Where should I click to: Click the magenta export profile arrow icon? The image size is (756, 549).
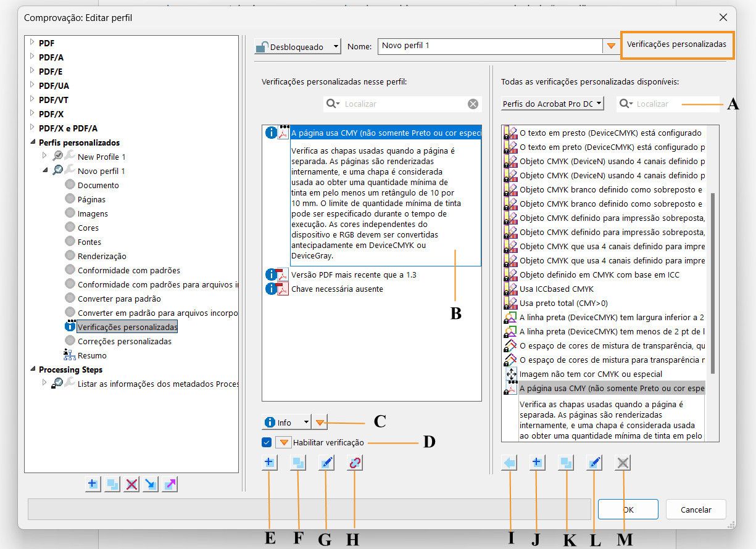pyautogui.click(x=170, y=485)
